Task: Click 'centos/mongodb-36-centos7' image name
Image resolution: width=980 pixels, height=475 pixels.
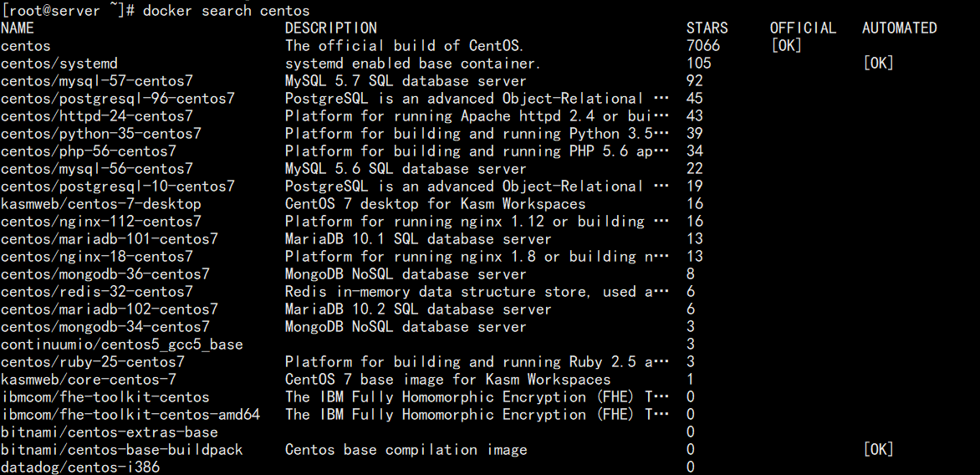Action: pyautogui.click(x=105, y=274)
